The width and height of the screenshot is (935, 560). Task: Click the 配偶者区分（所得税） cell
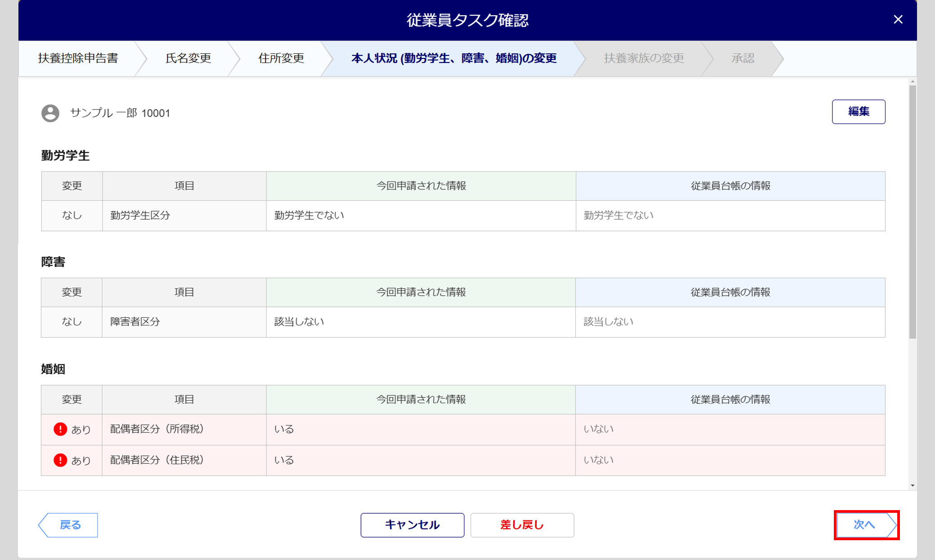[184, 429]
